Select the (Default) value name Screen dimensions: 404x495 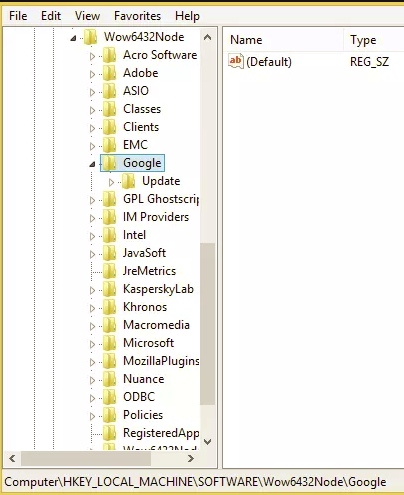269,62
